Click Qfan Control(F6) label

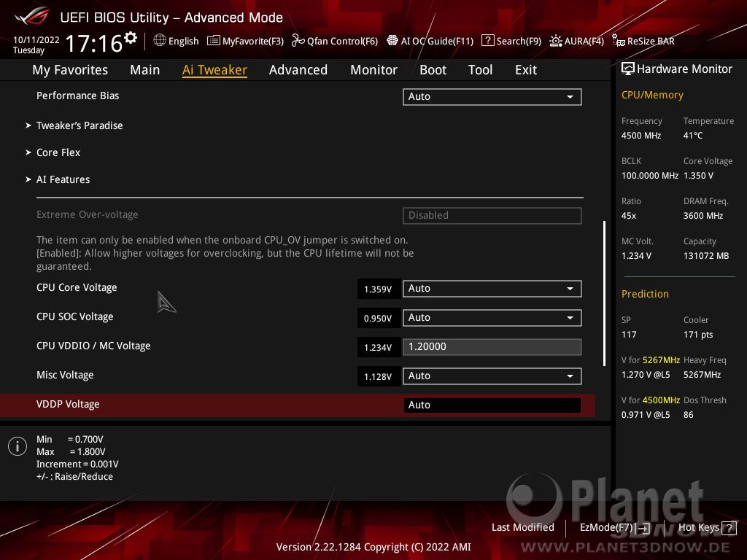[x=343, y=41]
